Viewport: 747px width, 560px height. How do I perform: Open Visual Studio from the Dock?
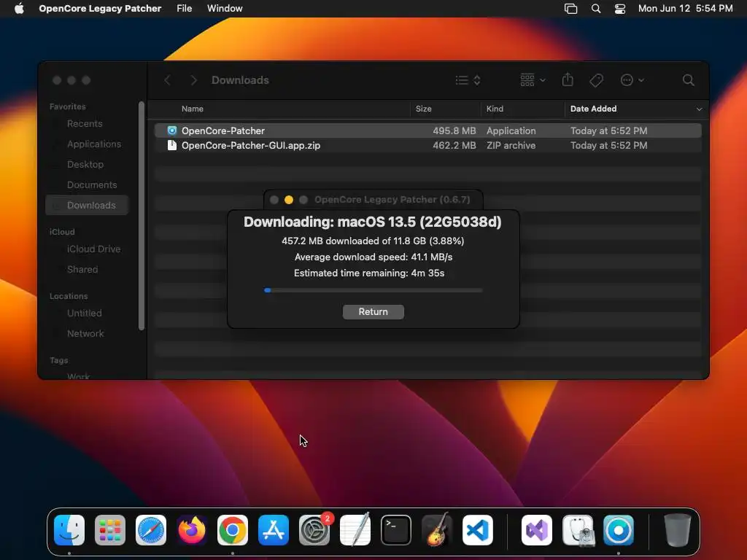(x=537, y=530)
